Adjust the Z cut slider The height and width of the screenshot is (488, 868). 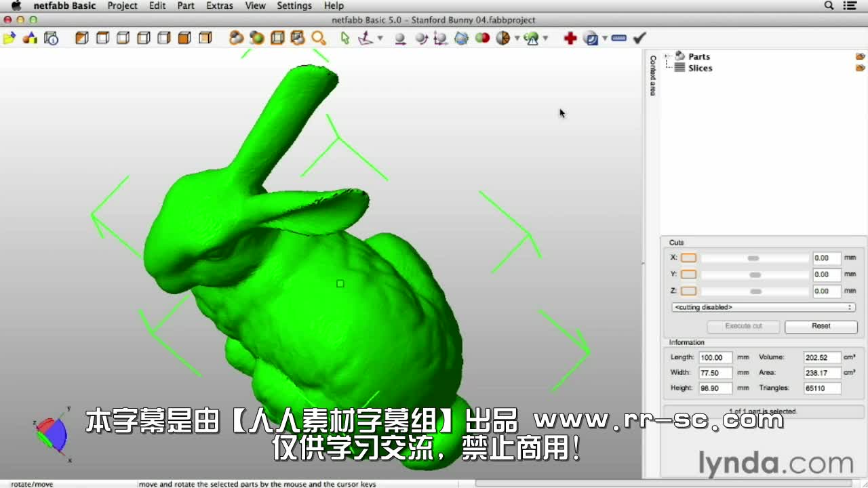755,291
